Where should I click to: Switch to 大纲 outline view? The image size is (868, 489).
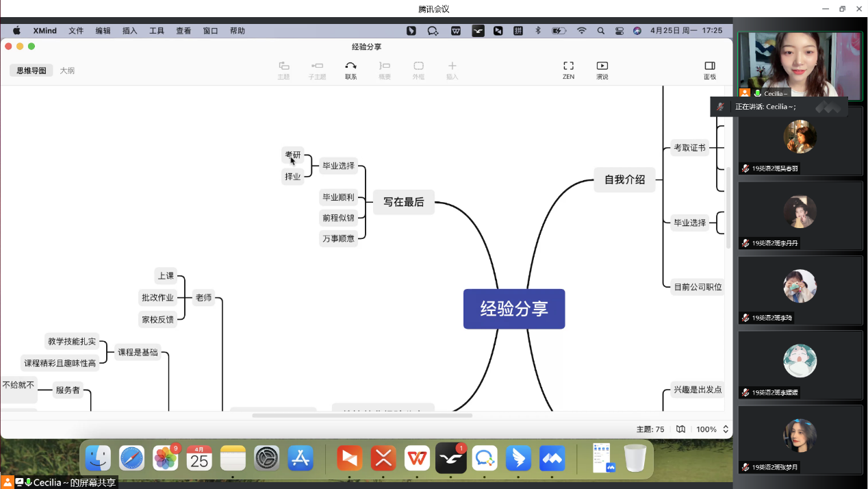67,71
